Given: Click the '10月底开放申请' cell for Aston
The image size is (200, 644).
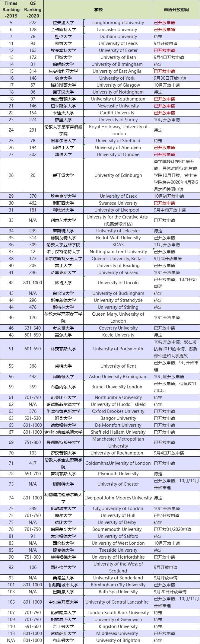Looking at the screenshot, I should (176, 377).
